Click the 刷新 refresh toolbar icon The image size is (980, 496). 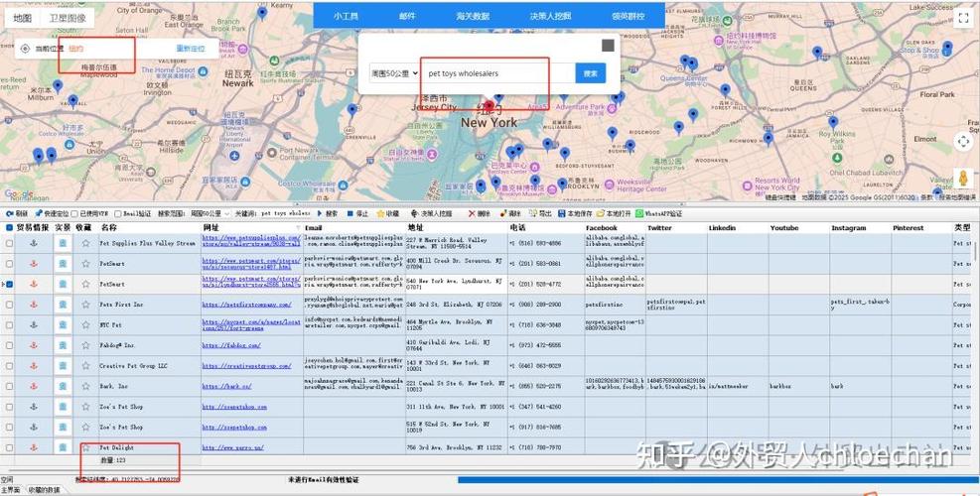[9, 213]
